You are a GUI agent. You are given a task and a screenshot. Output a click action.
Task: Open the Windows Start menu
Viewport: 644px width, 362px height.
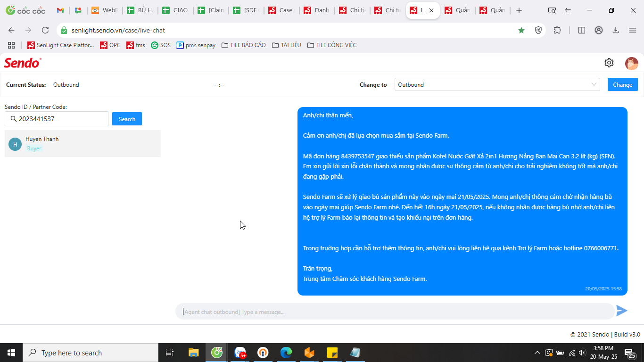pos(11,353)
